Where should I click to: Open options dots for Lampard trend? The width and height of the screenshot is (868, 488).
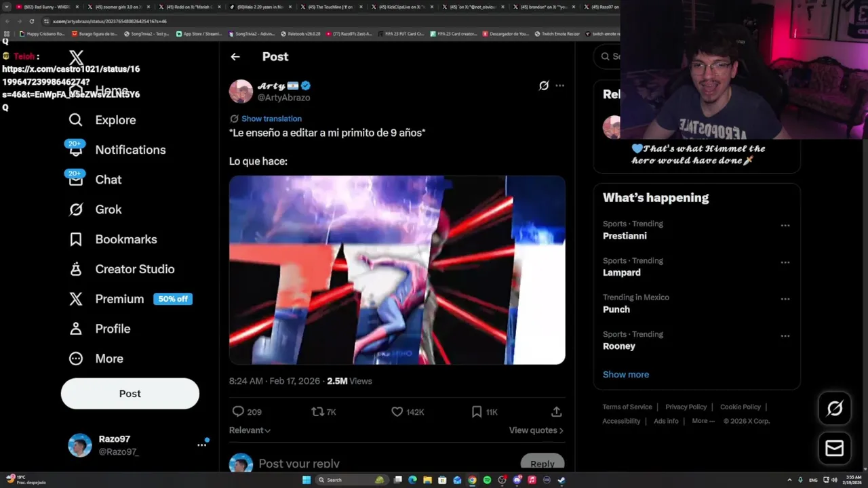click(x=785, y=262)
